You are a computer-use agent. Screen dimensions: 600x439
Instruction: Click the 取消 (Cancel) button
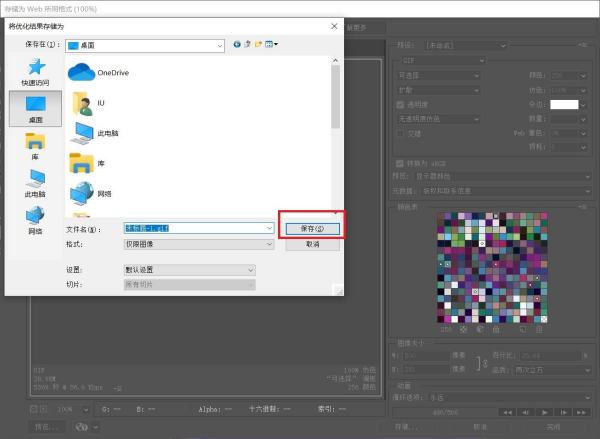[x=313, y=244]
